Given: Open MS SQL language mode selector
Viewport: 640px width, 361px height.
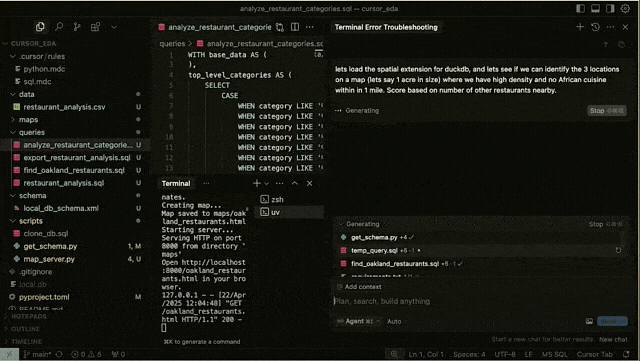Looking at the screenshot, I should click(555, 354).
